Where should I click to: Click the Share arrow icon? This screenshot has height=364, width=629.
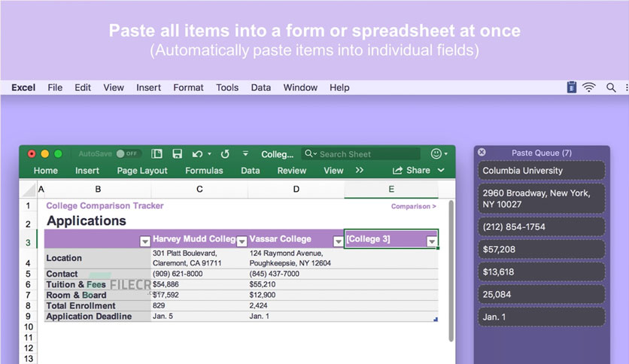pyautogui.click(x=397, y=171)
